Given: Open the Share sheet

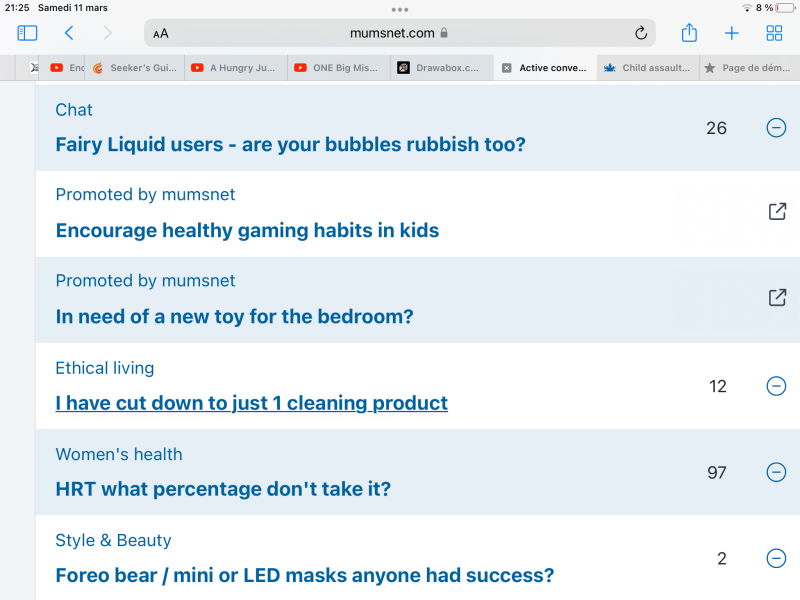Looking at the screenshot, I should click(688, 32).
